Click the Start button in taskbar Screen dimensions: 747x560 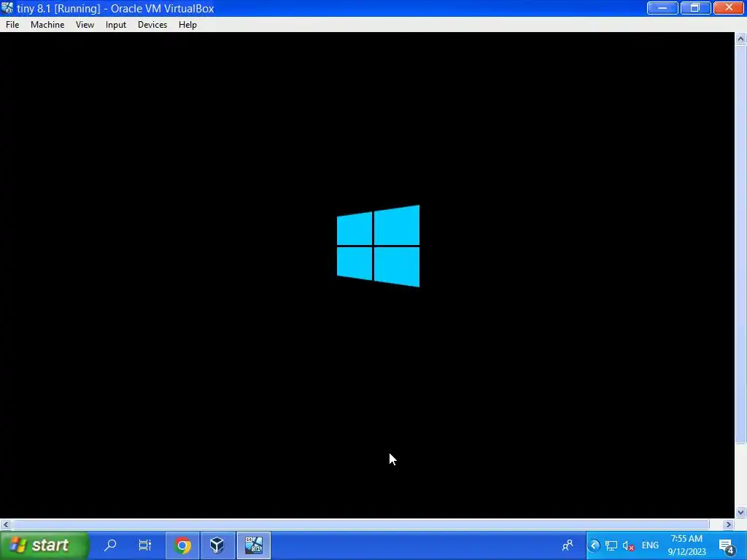click(44, 545)
